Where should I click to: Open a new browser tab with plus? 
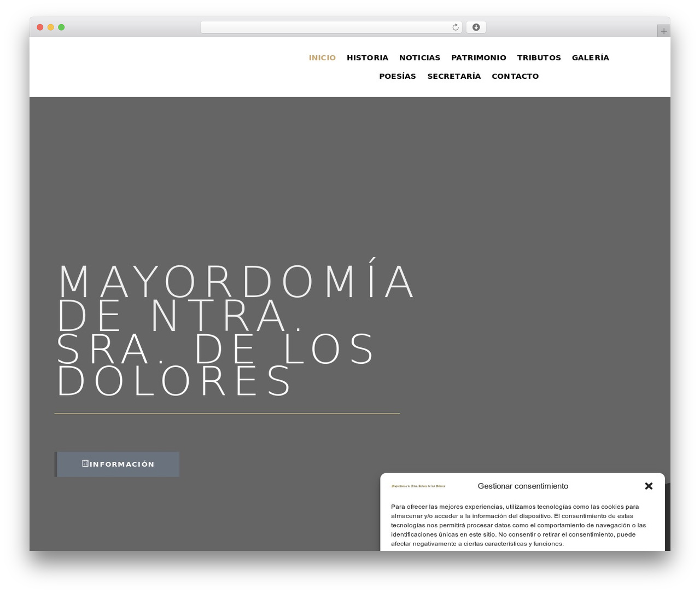click(x=663, y=31)
